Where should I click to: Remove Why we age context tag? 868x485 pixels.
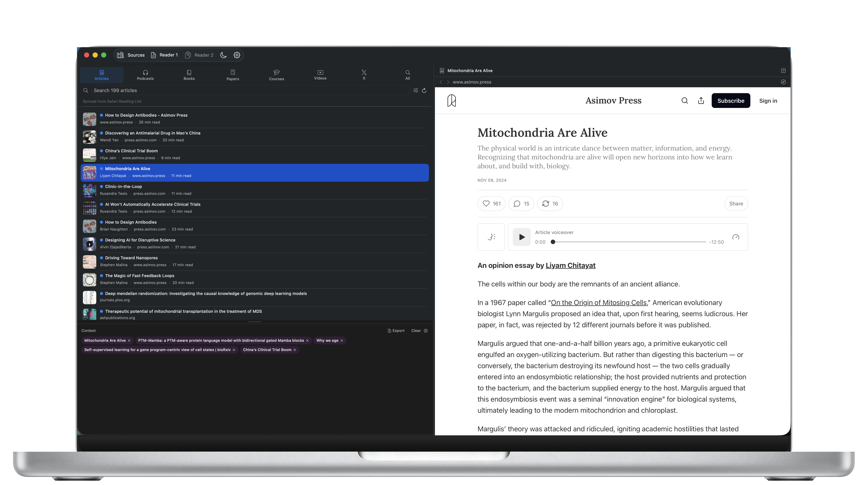[342, 340]
